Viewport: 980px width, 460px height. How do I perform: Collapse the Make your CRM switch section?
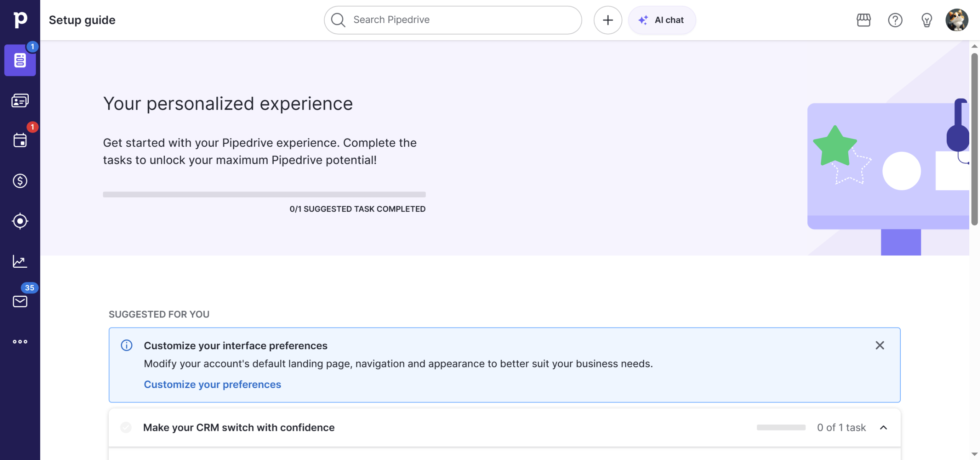tap(884, 427)
